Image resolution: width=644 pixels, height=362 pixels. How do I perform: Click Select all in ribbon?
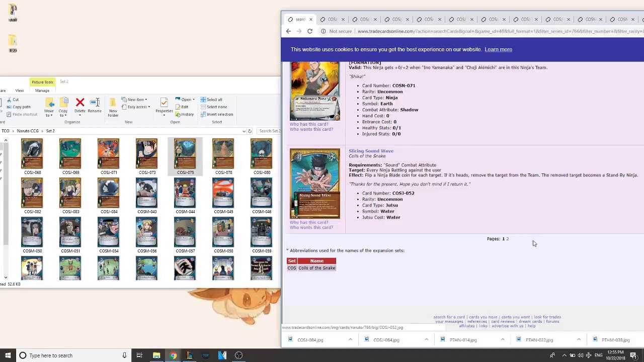click(211, 100)
